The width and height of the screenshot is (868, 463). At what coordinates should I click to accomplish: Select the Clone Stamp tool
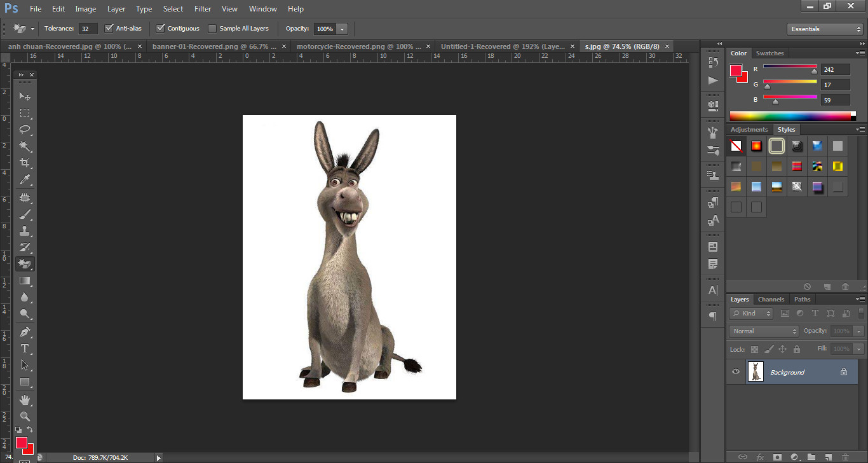click(25, 231)
